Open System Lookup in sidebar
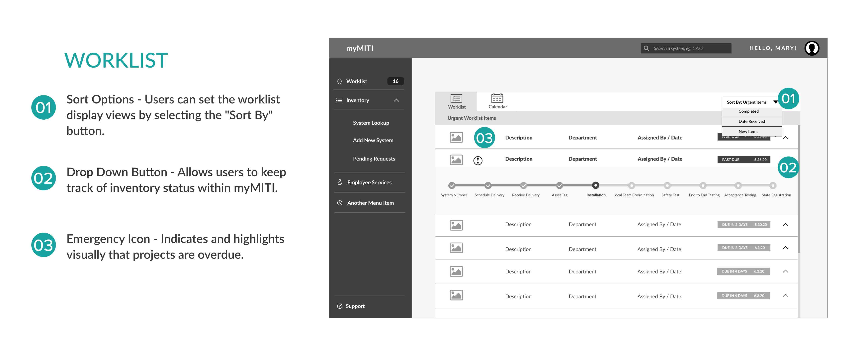Screen dimensions: 868x355 [x=371, y=123]
